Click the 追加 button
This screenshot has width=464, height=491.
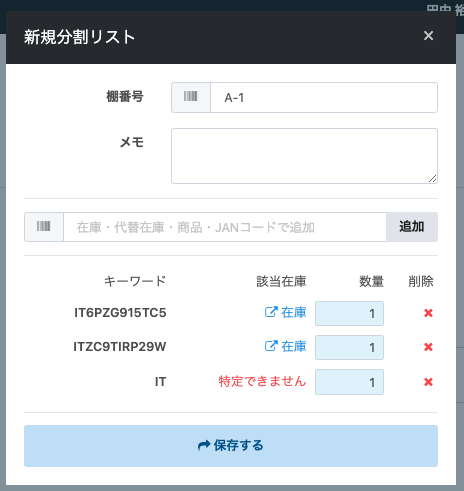pos(412,227)
